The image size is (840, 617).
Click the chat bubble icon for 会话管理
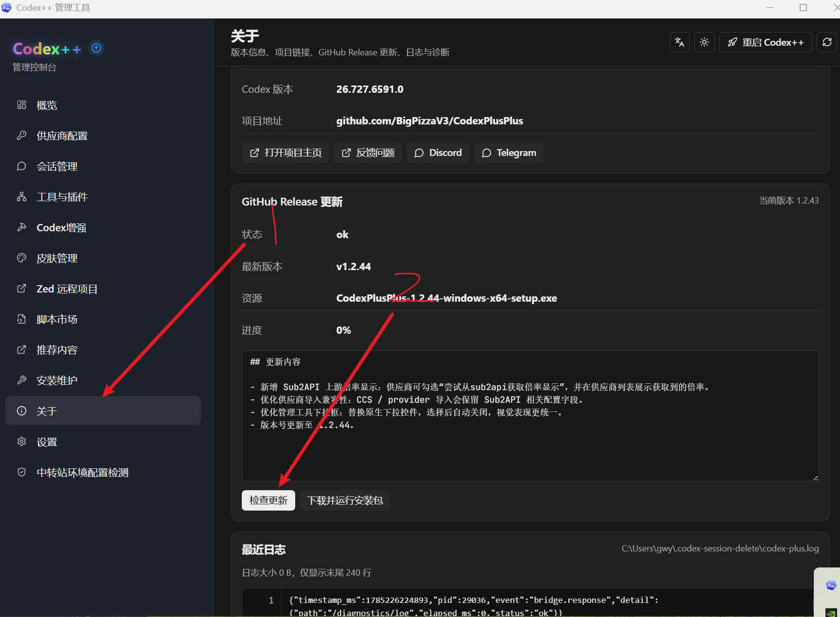point(21,166)
